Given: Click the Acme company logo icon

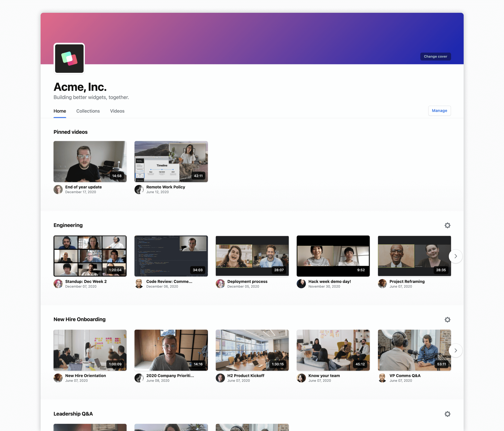Looking at the screenshot, I should pyautogui.click(x=69, y=59).
